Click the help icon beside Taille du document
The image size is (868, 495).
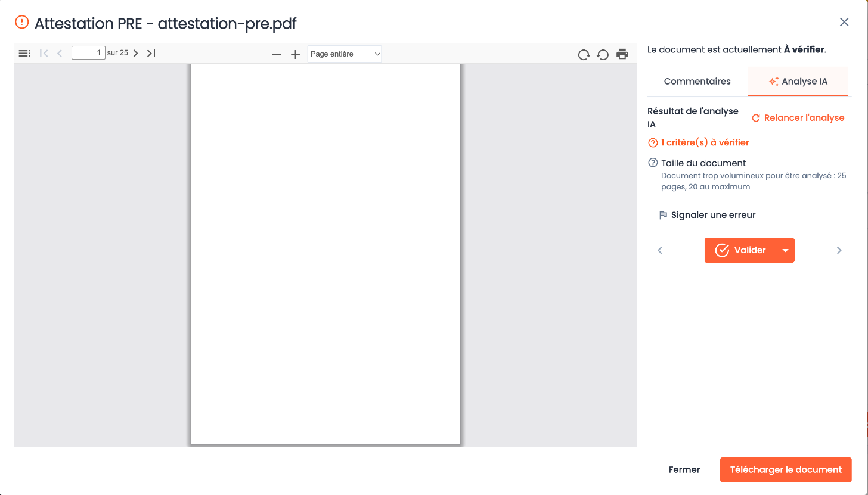point(653,163)
